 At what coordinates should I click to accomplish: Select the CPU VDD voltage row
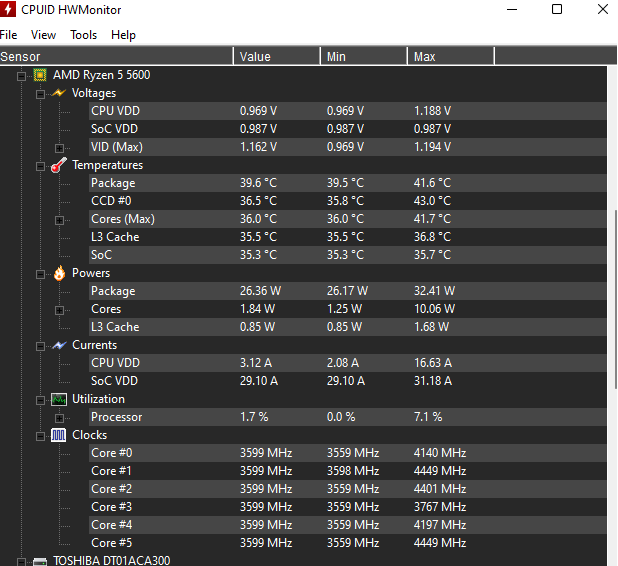[348, 111]
